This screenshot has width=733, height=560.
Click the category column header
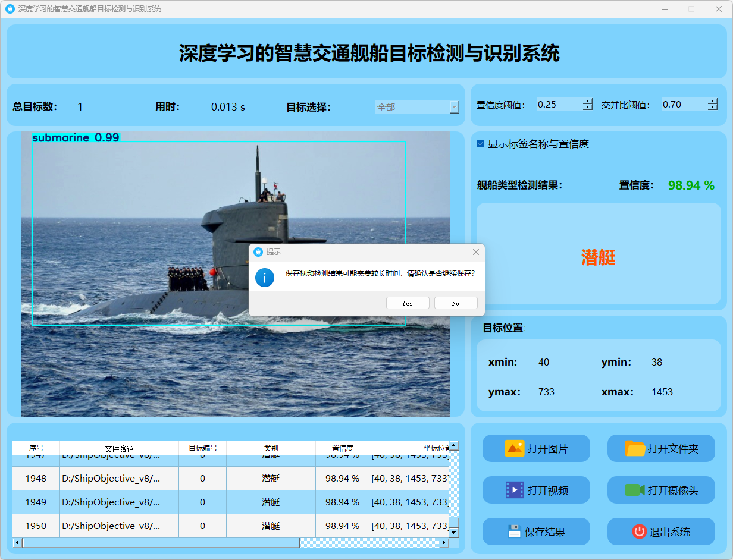pos(271,448)
